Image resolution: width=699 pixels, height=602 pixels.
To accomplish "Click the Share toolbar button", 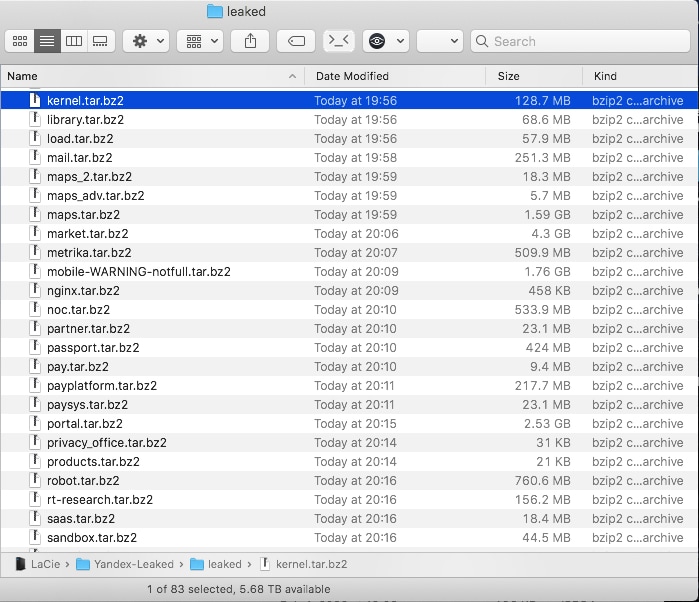I will click(250, 41).
